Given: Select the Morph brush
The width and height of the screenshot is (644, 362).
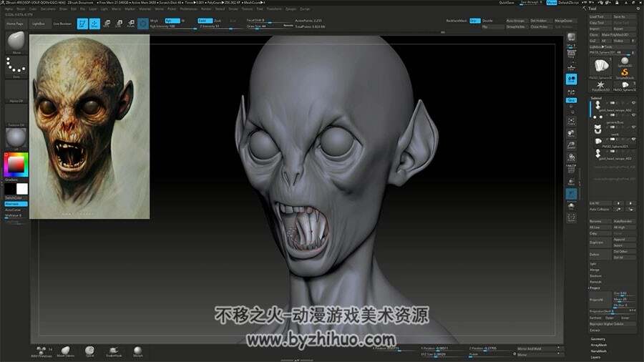Looking at the screenshot, I should click(x=138, y=352).
